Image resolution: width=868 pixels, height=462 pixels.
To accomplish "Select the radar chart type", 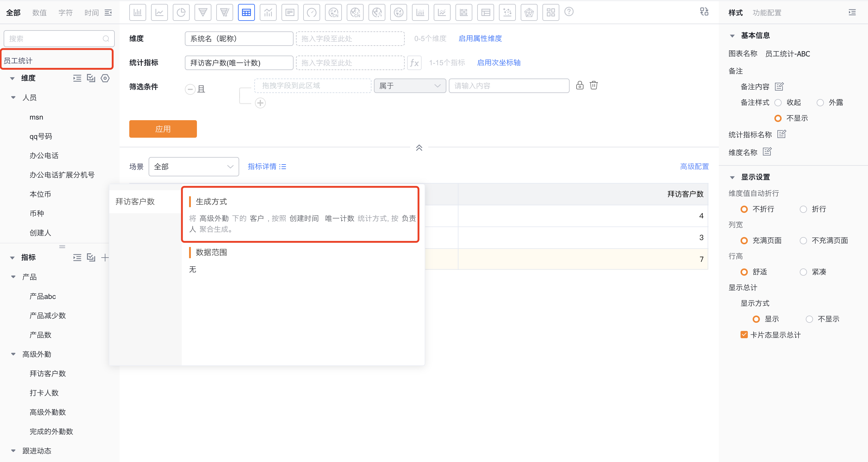I will tap(529, 12).
